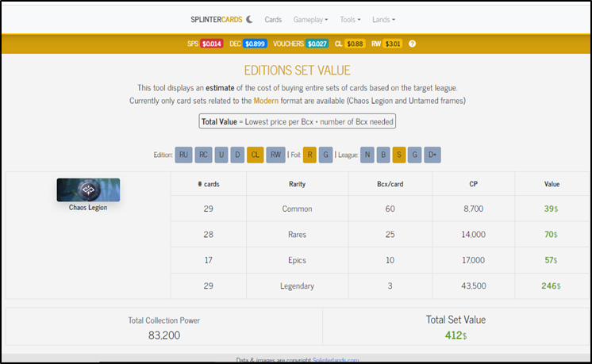The image size is (592, 364).
Task: Toggle the CL edition filter
Action: click(256, 155)
